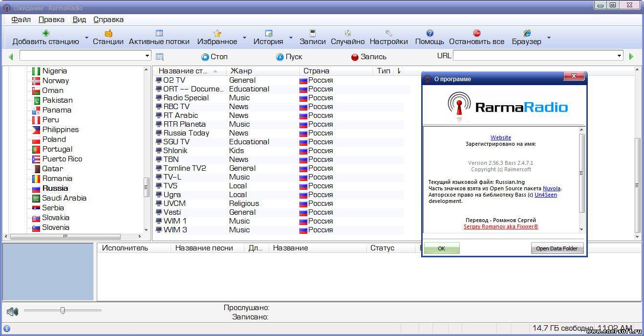Click the About dialog text scrollbar
This screenshot has height=336, width=644.
[581, 173]
